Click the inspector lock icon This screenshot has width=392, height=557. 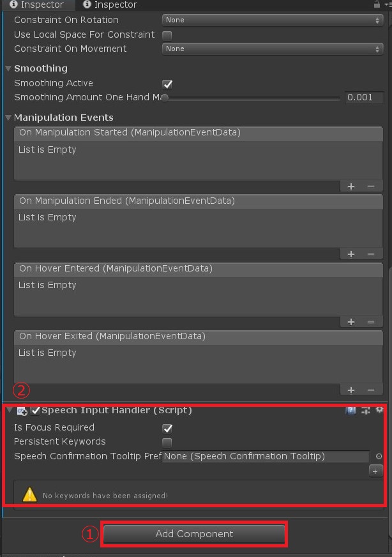click(x=377, y=4)
